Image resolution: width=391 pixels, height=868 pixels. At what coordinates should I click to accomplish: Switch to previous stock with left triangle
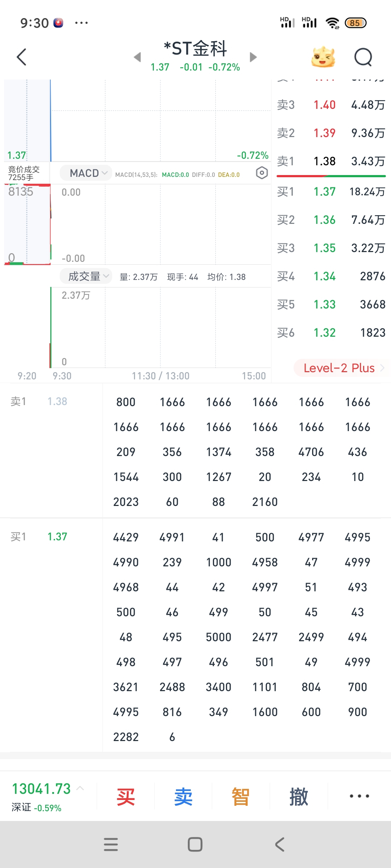click(x=137, y=57)
